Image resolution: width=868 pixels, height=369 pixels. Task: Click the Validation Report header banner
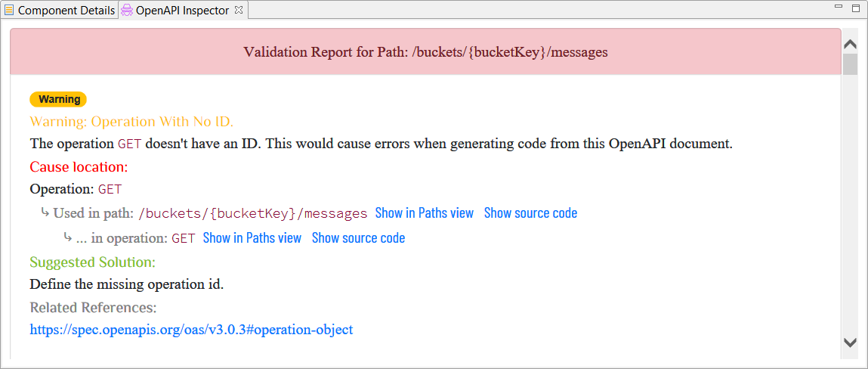click(425, 51)
